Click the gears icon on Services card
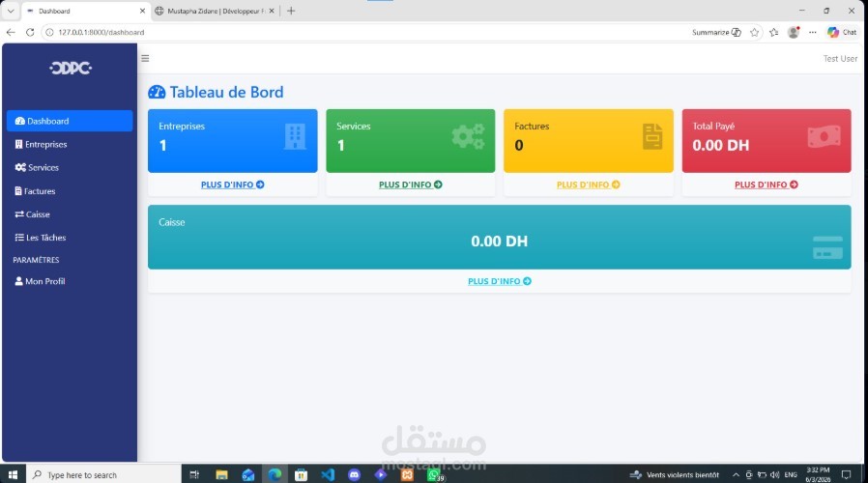The width and height of the screenshot is (868, 483). tap(469, 136)
